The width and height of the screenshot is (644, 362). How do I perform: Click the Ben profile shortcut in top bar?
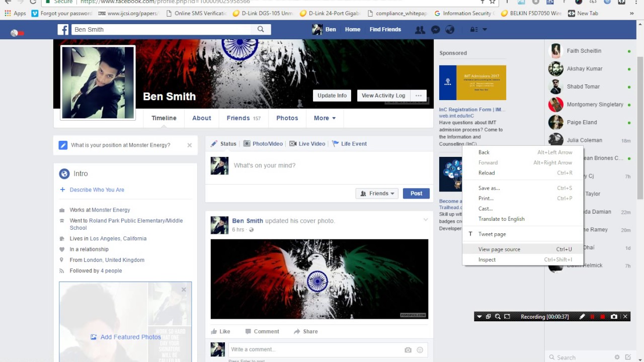324,30
